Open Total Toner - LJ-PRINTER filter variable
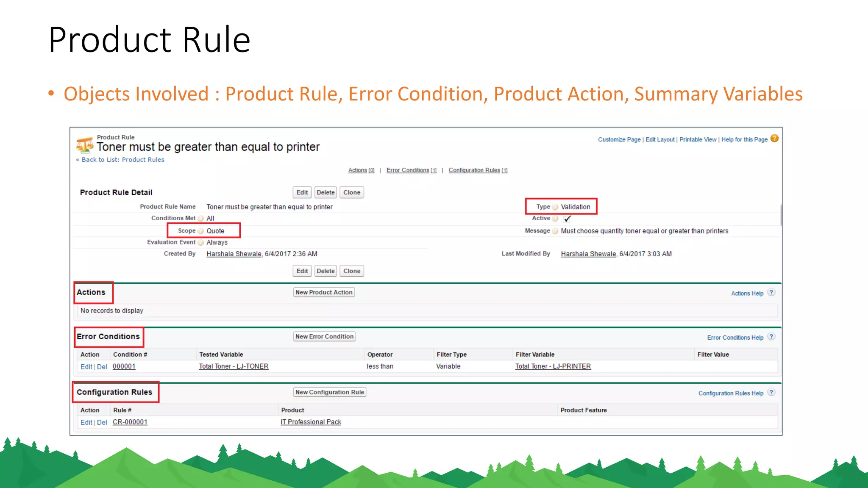 [x=553, y=366]
